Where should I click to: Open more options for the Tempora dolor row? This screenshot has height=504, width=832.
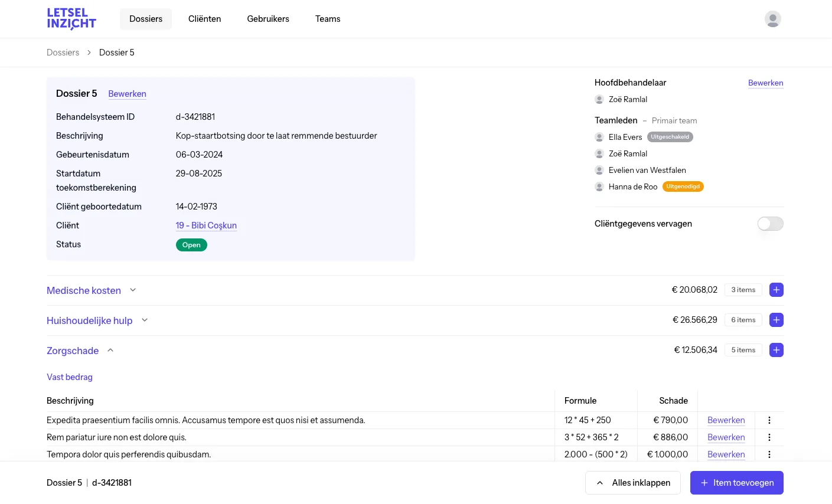(769, 454)
